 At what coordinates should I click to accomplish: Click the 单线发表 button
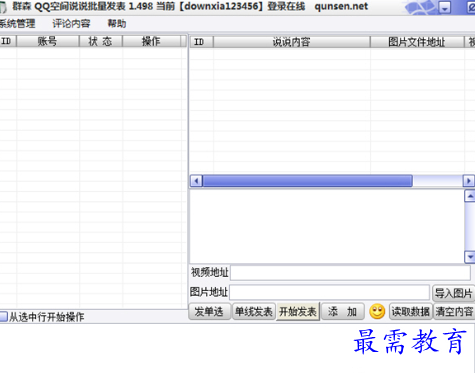254,312
